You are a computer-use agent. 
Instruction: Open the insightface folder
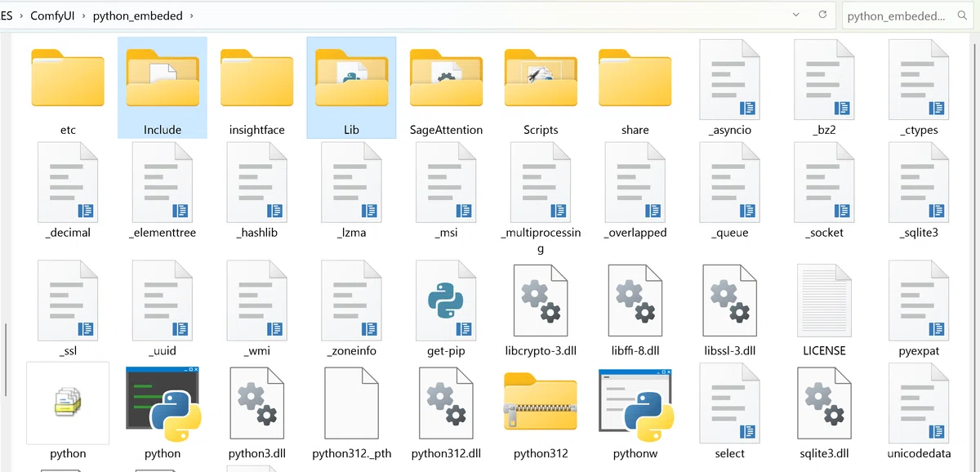[x=257, y=87]
